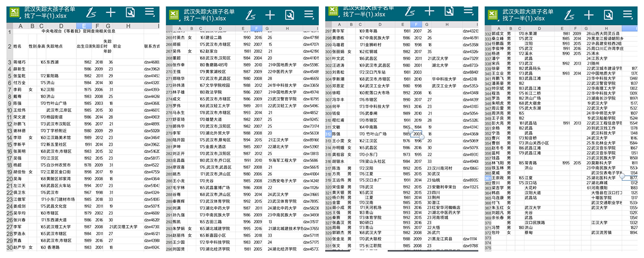Open find-in-sheet in the panel showing rows 265–296
The height and width of the screenshot is (258, 644).
point(289,15)
